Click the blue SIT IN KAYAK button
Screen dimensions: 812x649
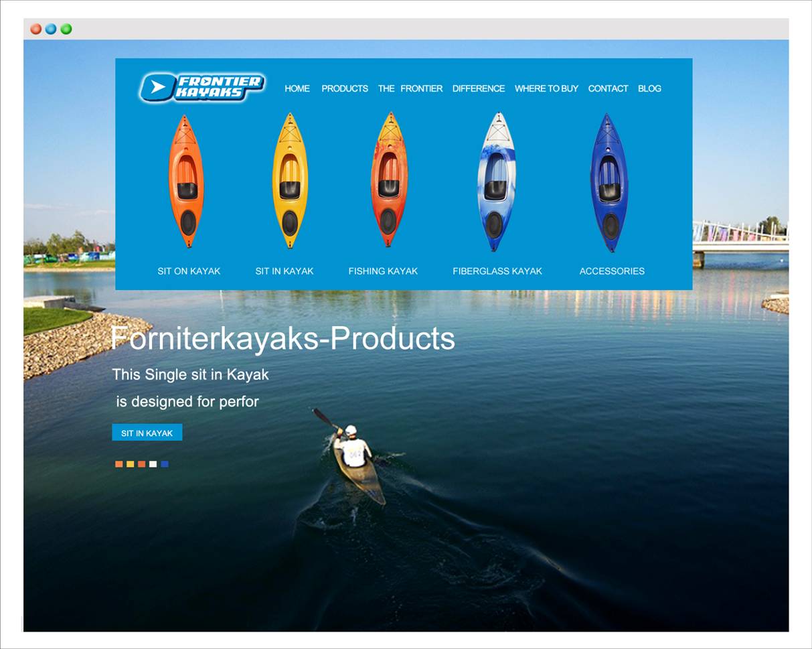click(147, 433)
